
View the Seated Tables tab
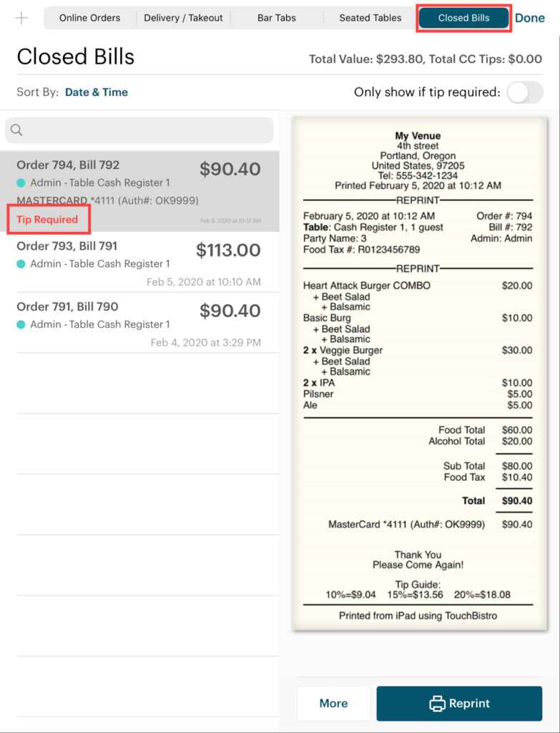369,17
